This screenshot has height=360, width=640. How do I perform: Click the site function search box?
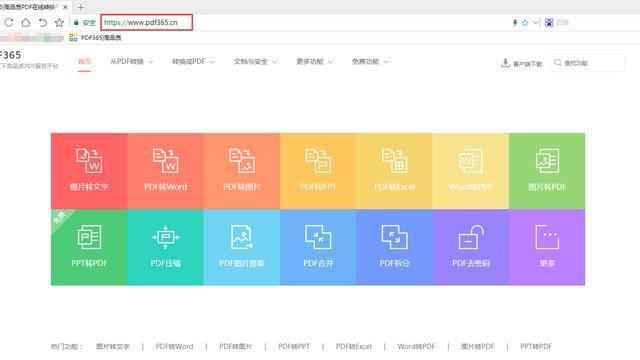pos(587,63)
